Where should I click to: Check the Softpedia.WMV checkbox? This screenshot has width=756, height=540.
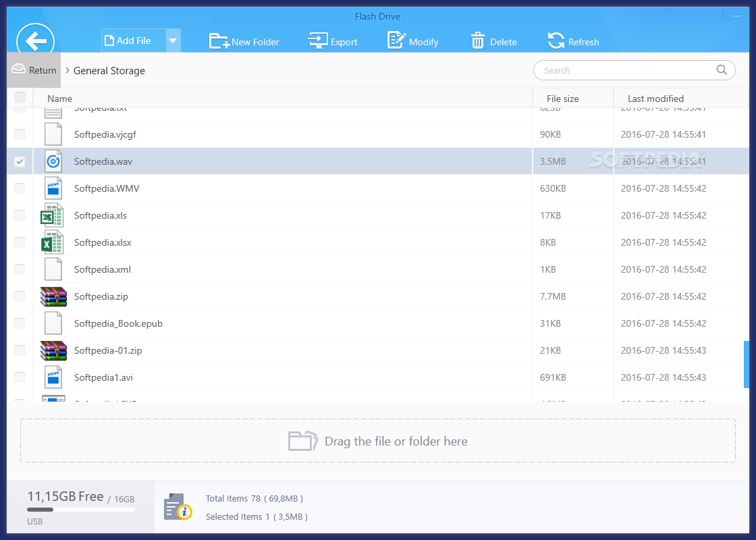click(20, 188)
